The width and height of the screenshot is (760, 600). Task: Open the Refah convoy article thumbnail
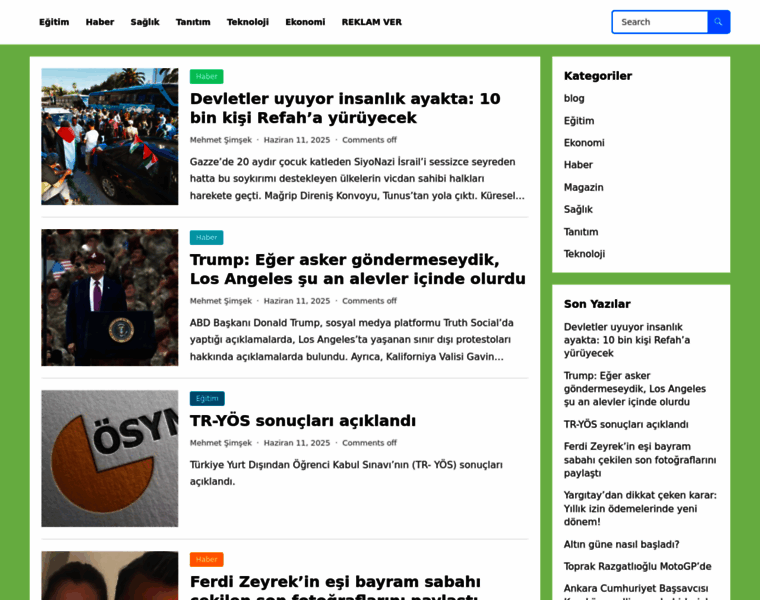(x=110, y=136)
